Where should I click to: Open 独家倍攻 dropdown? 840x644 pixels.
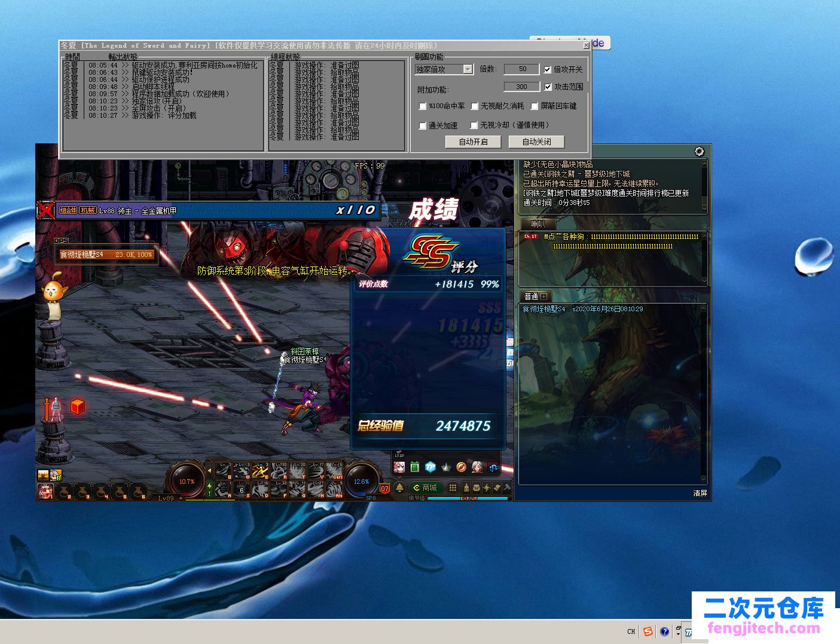[x=468, y=69]
